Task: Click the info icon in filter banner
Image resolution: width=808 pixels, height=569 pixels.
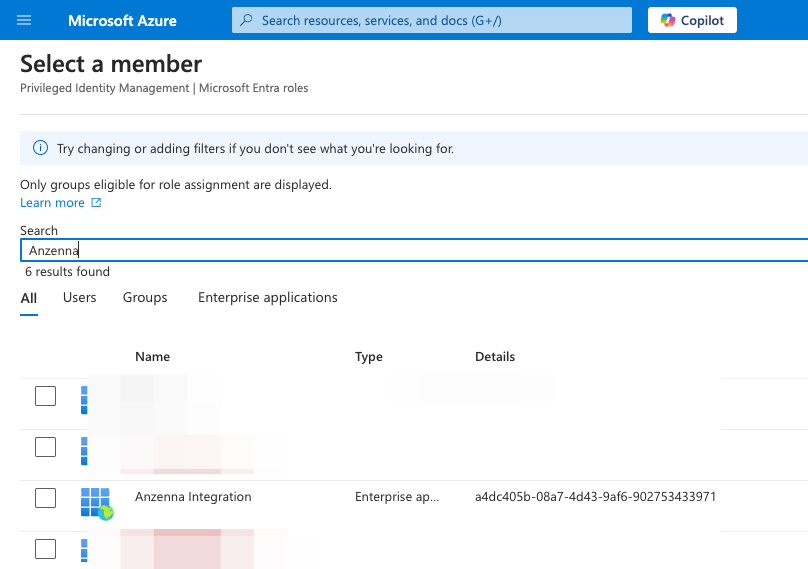Action: click(x=40, y=148)
